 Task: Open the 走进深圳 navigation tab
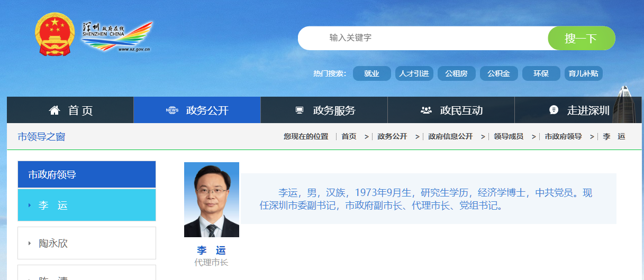[x=578, y=110]
